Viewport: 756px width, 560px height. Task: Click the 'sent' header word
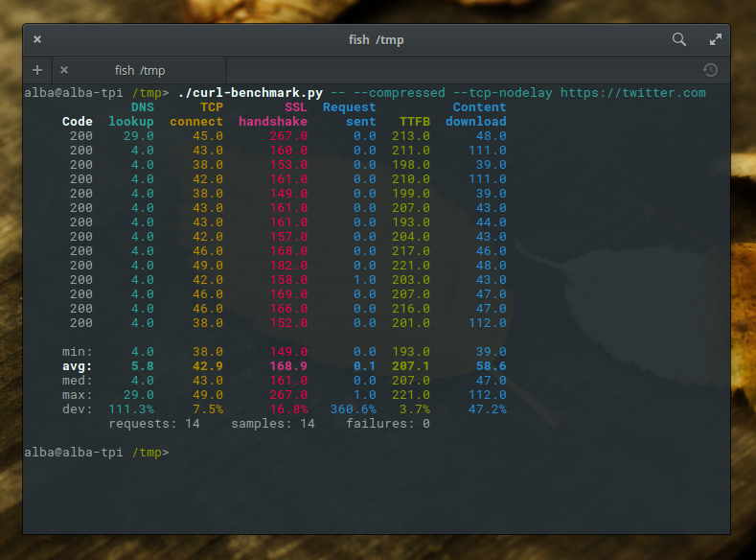point(360,122)
